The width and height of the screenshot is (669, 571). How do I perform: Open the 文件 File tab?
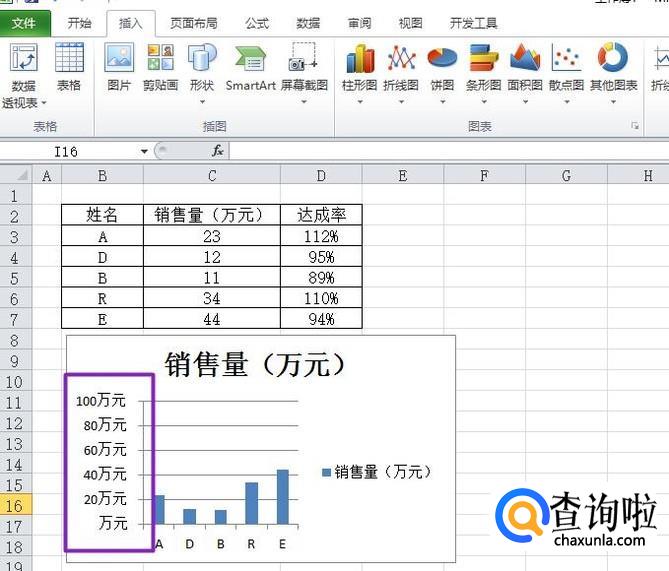click(x=25, y=23)
